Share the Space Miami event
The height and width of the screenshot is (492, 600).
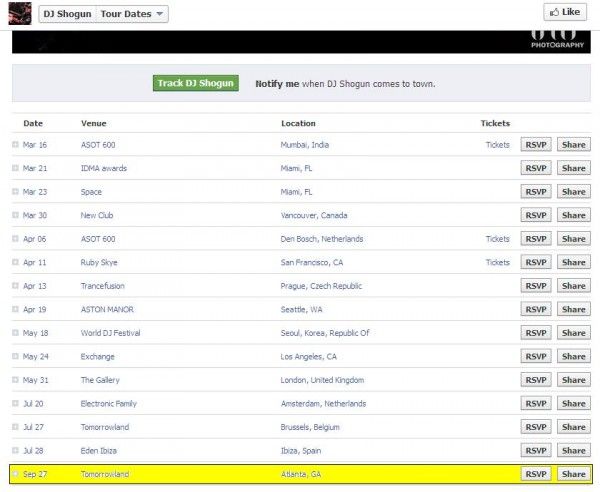coord(574,192)
